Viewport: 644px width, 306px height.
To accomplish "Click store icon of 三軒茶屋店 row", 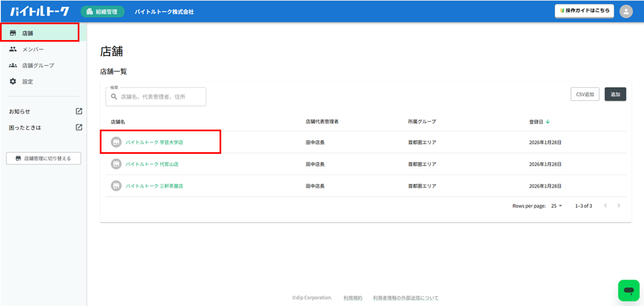I will pyautogui.click(x=116, y=186).
